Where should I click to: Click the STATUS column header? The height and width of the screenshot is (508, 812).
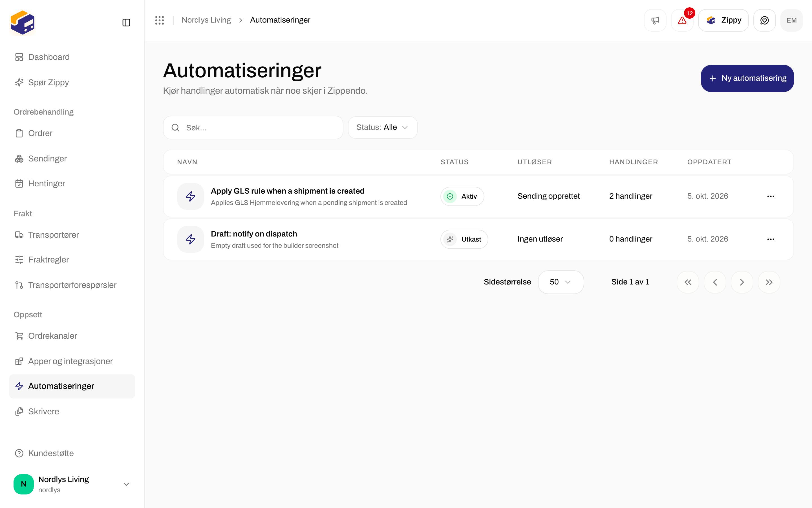[x=454, y=162]
